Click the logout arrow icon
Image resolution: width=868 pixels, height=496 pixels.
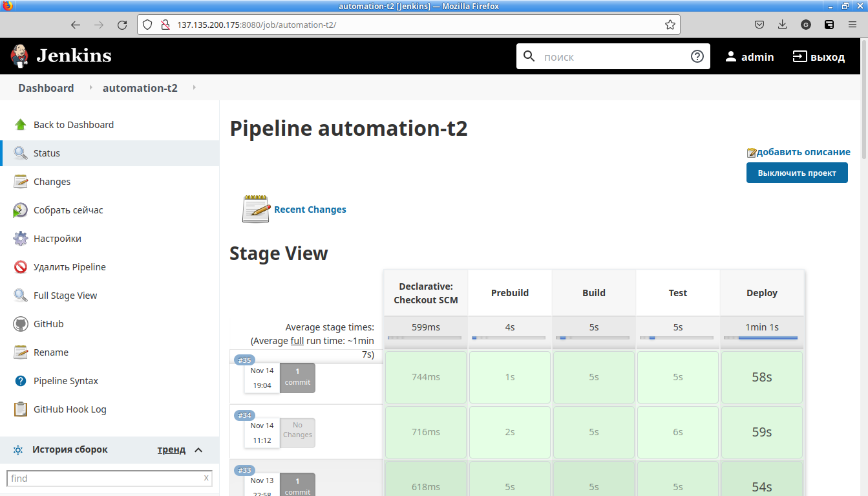pyautogui.click(x=800, y=57)
